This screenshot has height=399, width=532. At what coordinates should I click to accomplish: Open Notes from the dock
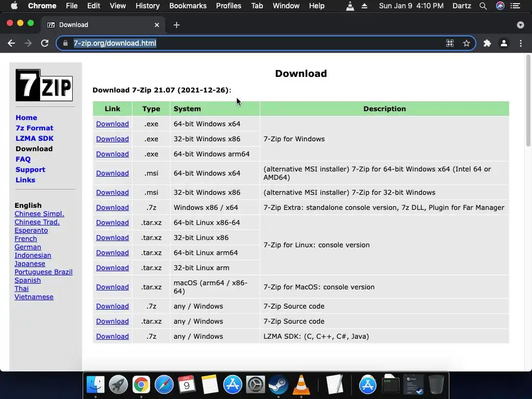[x=210, y=385]
